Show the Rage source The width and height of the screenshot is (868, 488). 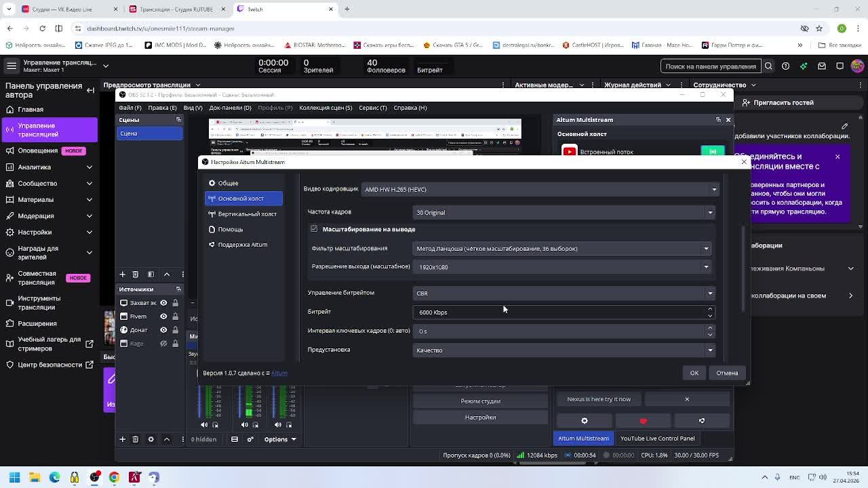tap(163, 344)
